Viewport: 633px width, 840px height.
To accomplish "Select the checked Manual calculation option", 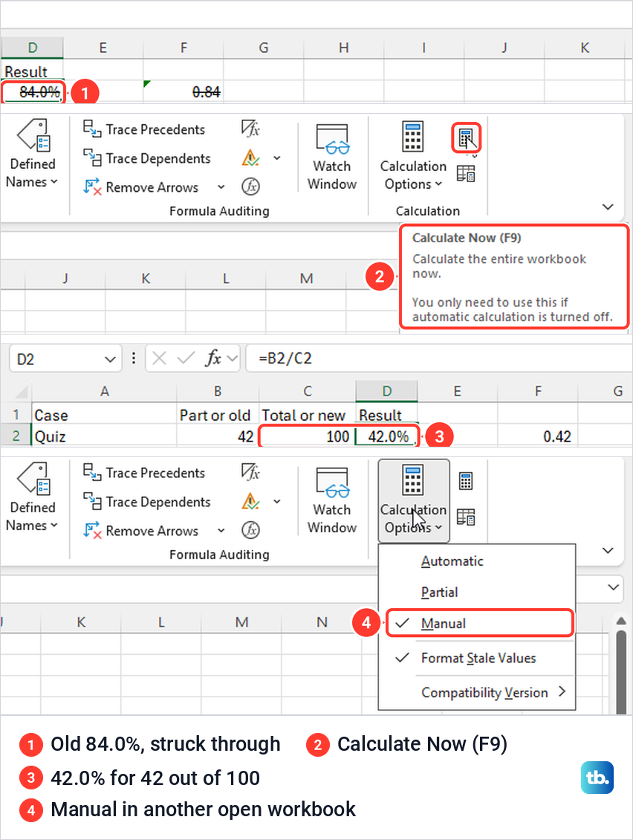I will point(480,623).
